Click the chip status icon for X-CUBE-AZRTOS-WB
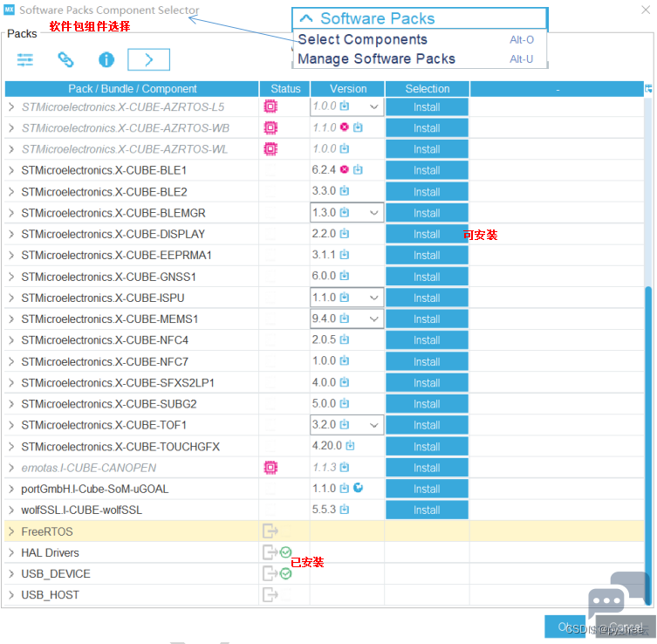The height and width of the screenshot is (644, 657). 270,127
